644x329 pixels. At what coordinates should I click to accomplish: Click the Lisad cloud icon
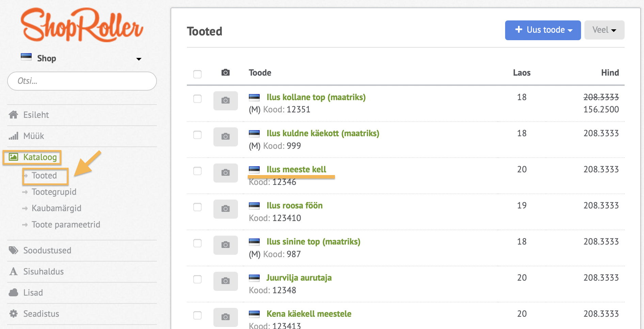click(13, 293)
